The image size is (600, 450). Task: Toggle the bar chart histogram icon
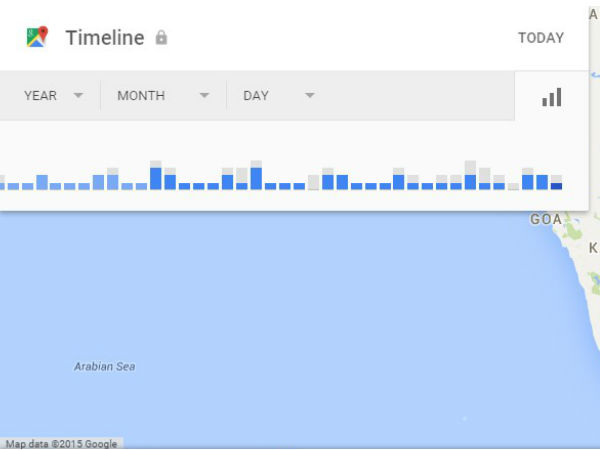coord(552,97)
